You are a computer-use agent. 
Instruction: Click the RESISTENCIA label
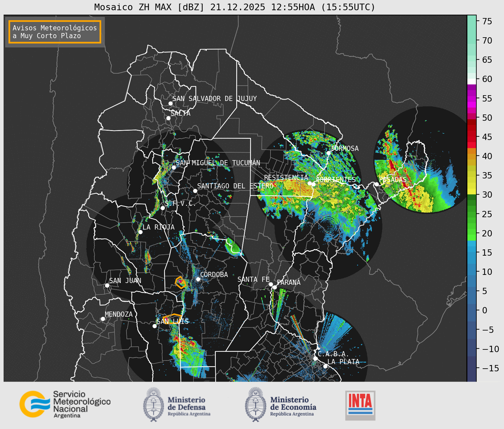286,178
